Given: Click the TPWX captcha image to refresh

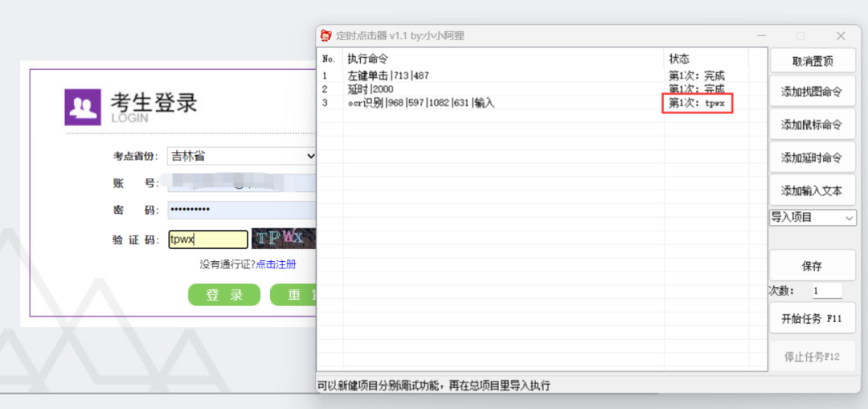Looking at the screenshot, I should tap(283, 239).
